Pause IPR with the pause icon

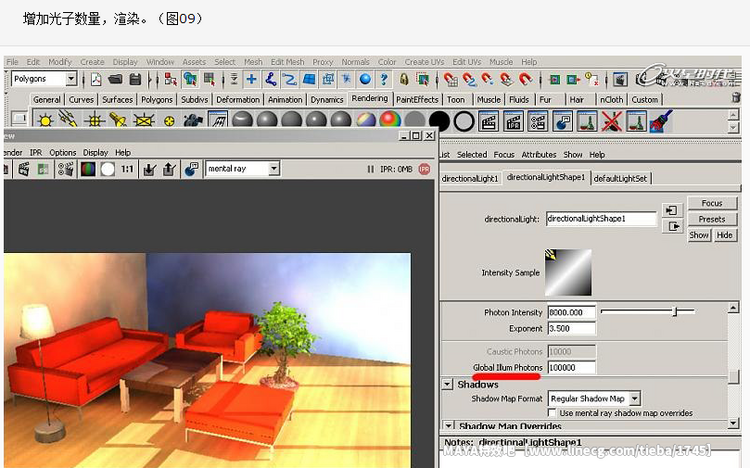(370, 169)
